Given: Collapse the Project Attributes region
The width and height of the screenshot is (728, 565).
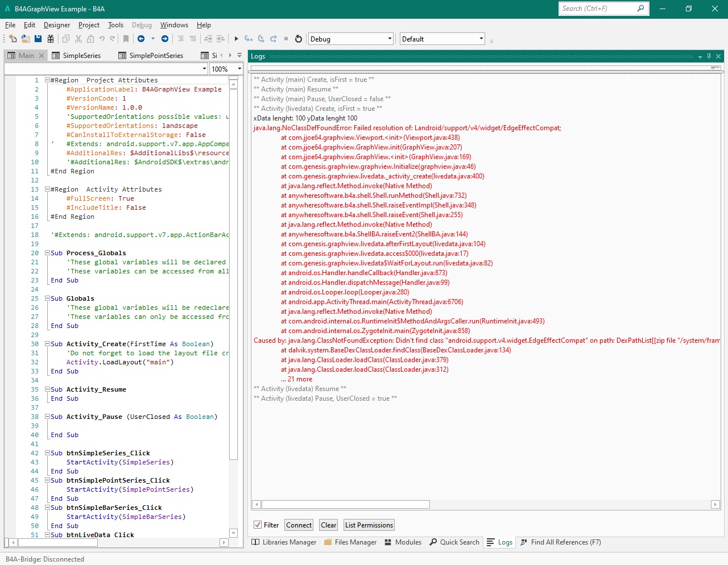Looking at the screenshot, I should click(x=48, y=80).
